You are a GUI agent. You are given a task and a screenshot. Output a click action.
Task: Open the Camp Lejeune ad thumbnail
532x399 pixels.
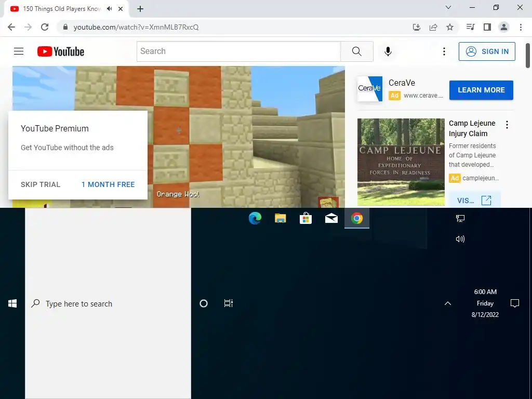click(x=401, y=162)
